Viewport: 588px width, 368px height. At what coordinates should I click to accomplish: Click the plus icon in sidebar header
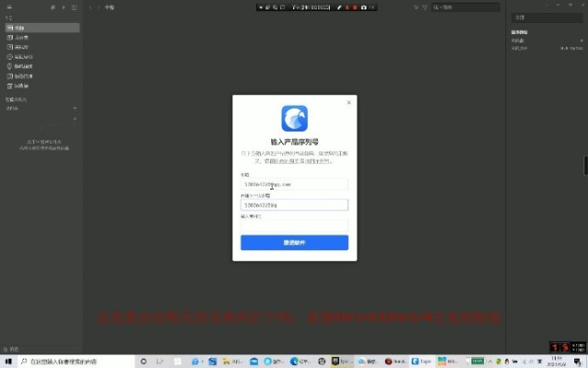[63, 7]
